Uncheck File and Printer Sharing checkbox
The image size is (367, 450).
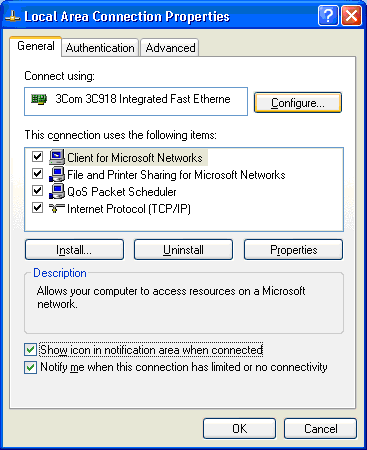pyautogui.click(x=37, y=174)
